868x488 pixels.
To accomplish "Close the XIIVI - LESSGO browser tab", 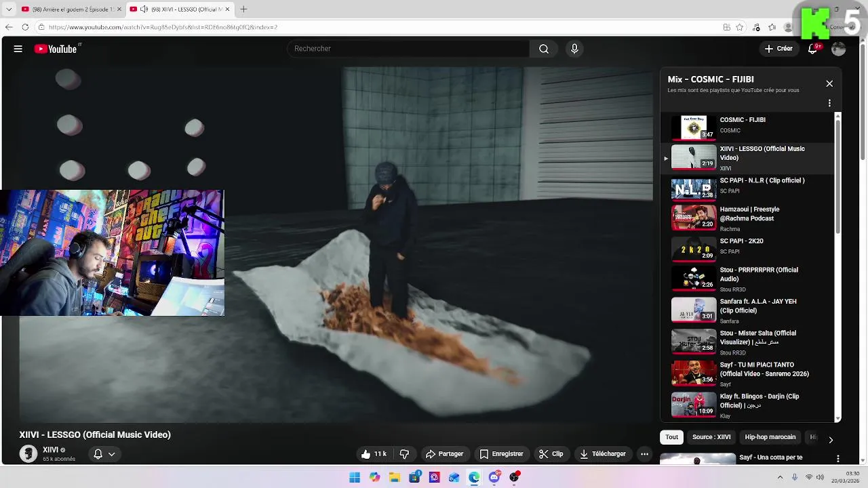I will [227, 9].
